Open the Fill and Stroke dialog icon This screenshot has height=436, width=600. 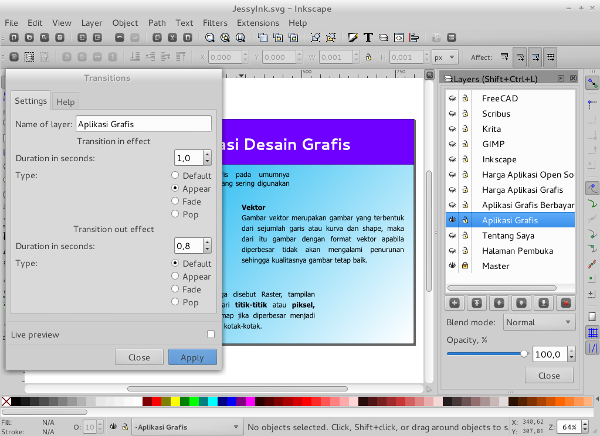coord(353,38)
